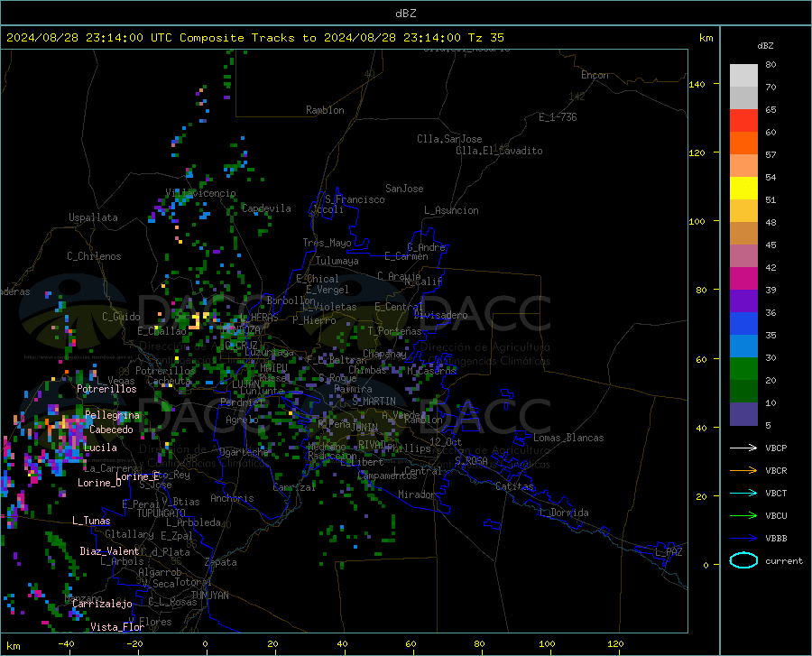Click the 'L_Asuncion' map label
Screen dimensions: 812x656
[451, 210]
